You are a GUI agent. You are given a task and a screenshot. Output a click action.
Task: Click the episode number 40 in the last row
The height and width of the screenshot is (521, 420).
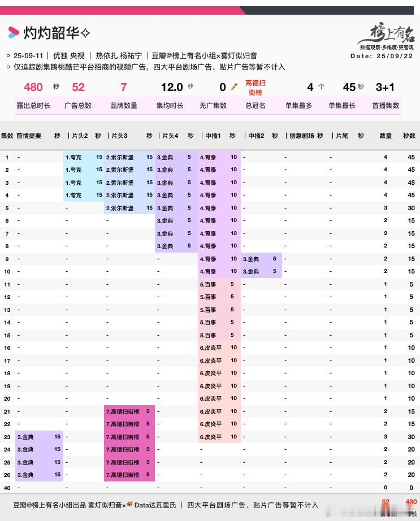point(7,488)
